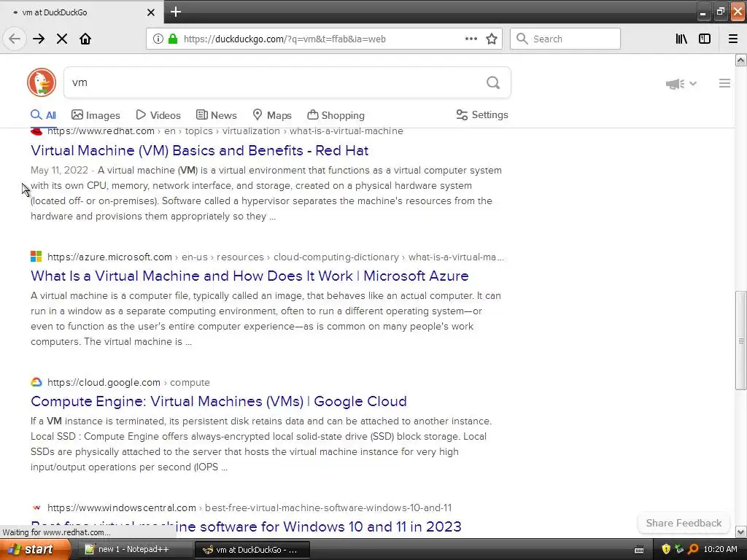Click the orange magnifier tray icon
The height and width of the screenshot is (560, 747).
click(693, 550)
